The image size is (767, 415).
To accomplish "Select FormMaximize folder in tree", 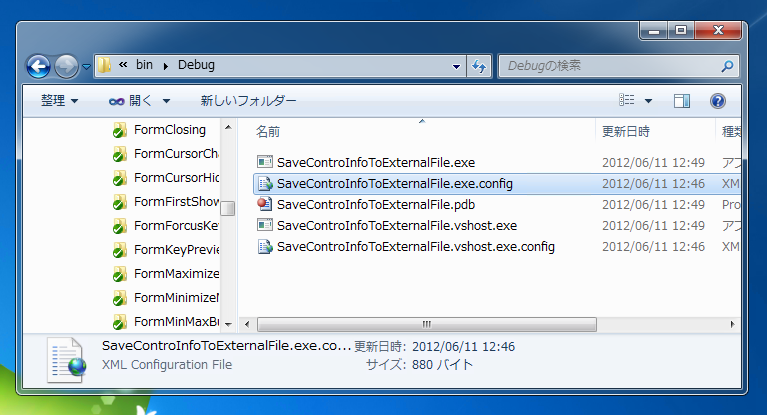I will [177, 274].
